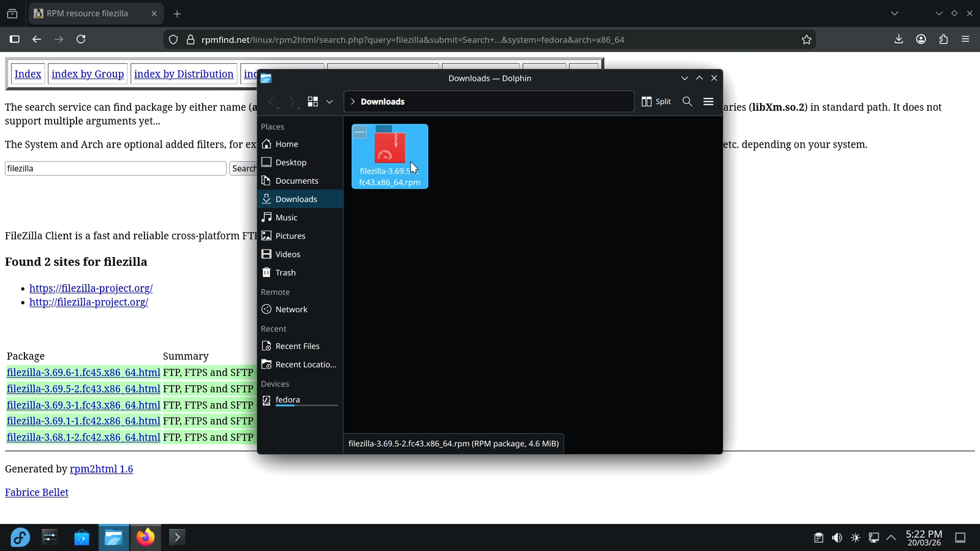Switch Dolphin to icons view mode
The width and height of the screenshot is (980, 551).
(313, 102)
